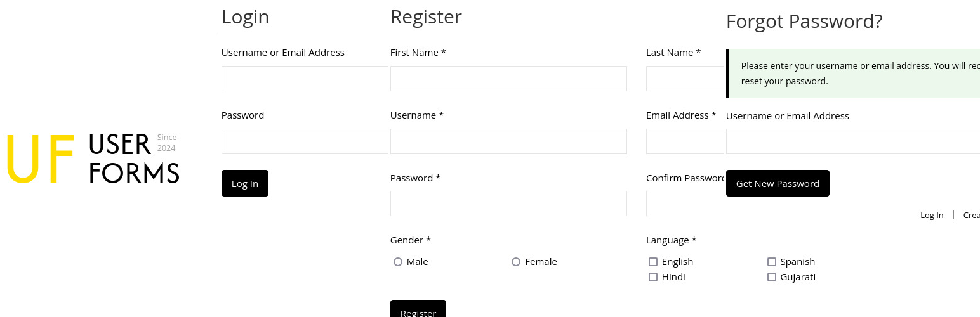Focus the Login username or email field
The image size is (980, 317).
coord(304,79)
